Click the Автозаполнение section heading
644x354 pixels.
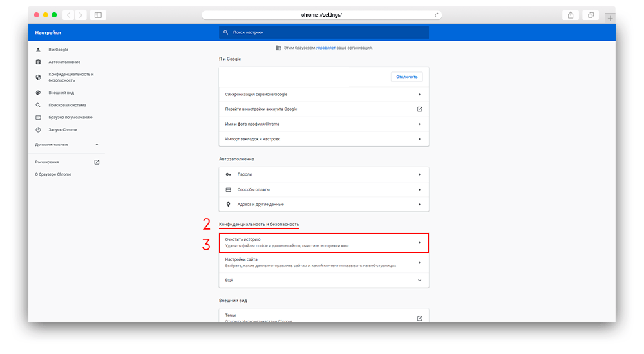pyautogui.click(x=236, y=159)
